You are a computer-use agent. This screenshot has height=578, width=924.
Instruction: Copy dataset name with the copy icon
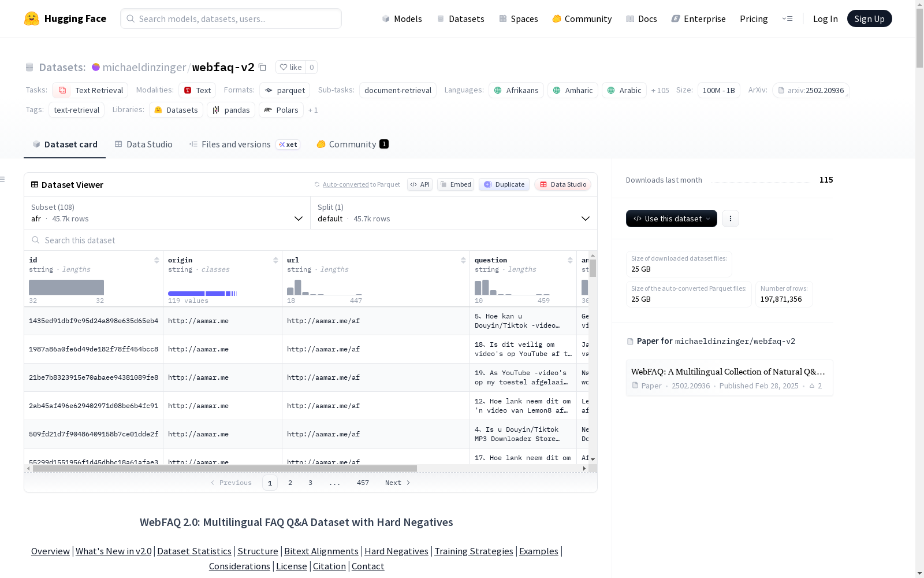(262, 67)
